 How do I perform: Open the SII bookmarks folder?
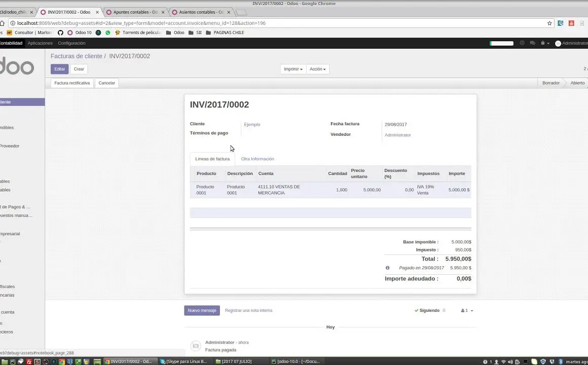[x=195, y=32]
